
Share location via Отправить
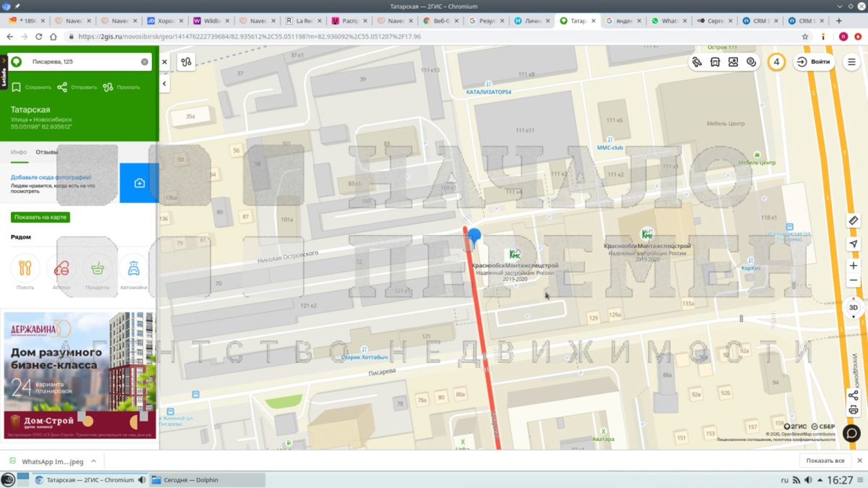tap(77, 87)
